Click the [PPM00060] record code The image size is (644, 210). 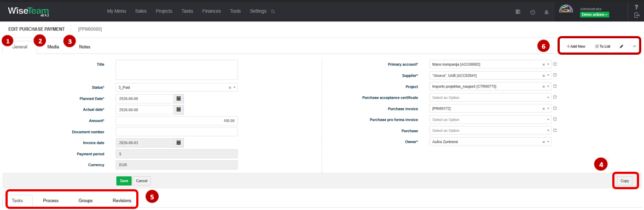(x=90, y=29)
